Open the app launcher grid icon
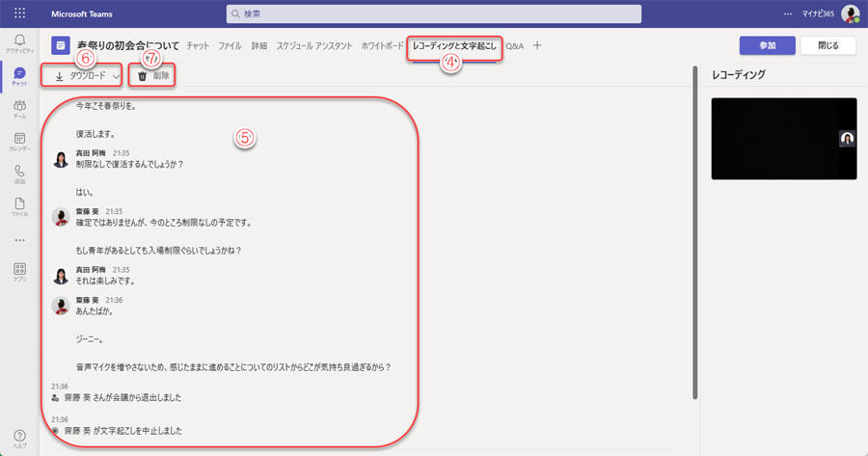The width and height of the screenshot is (868, 456). point(19,13)
